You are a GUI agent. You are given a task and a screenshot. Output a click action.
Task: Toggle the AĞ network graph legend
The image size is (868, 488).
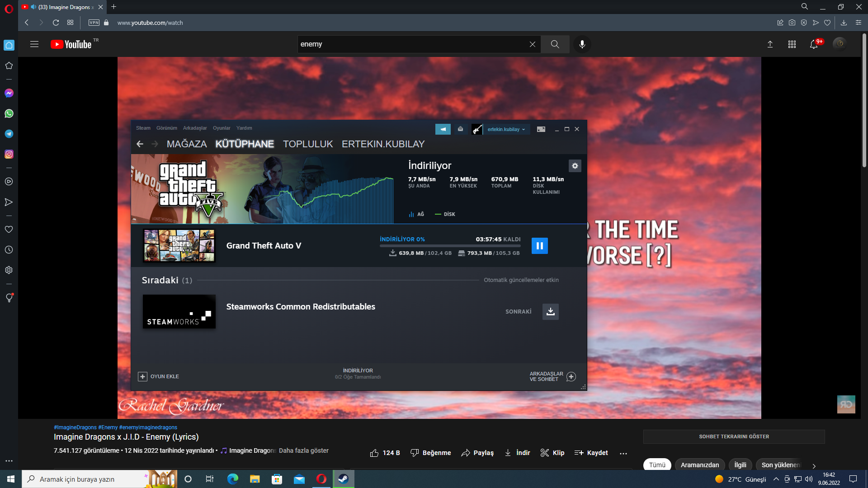[x=416, y=214]
